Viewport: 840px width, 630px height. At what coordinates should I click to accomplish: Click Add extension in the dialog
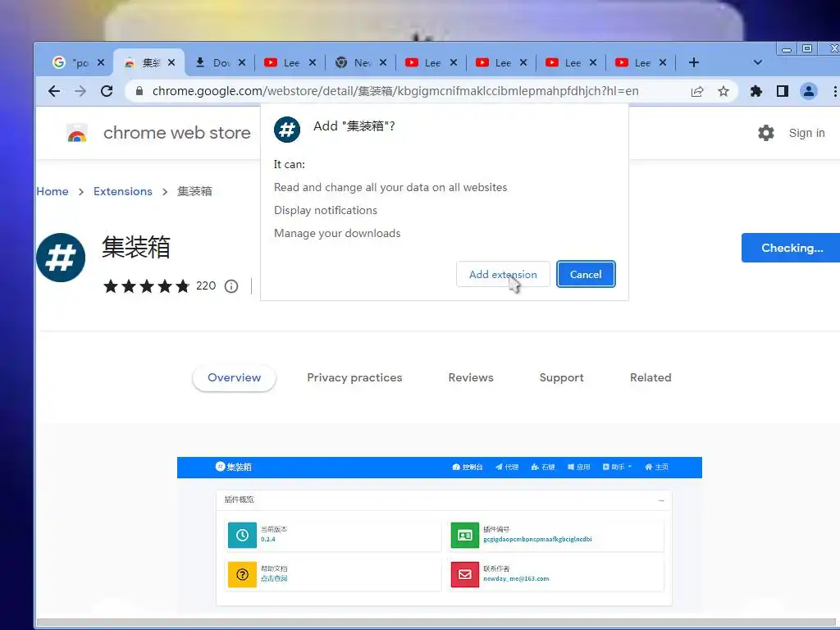tap(503, 274)
